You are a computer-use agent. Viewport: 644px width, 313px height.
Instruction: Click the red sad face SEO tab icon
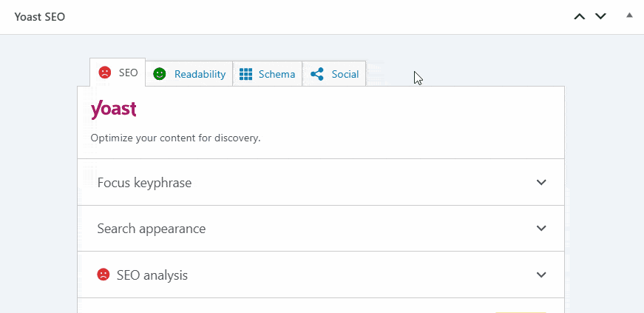tap(105, 73)
